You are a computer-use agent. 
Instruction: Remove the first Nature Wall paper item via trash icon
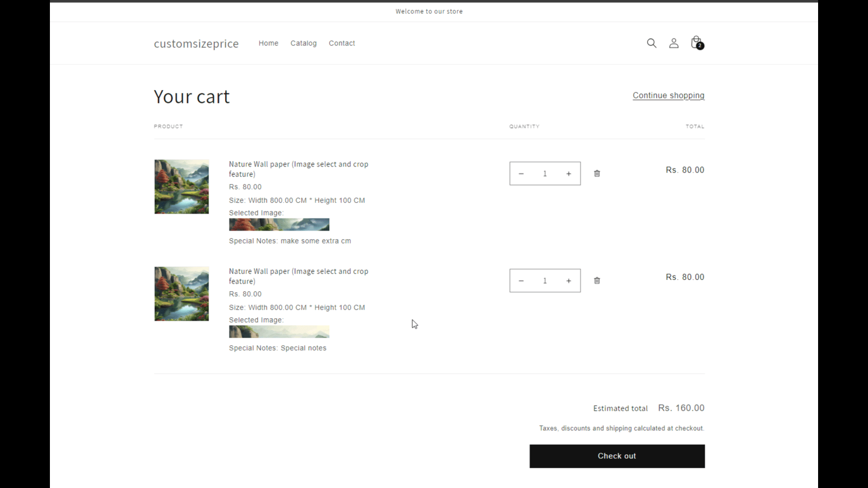[x=597, y=173]
